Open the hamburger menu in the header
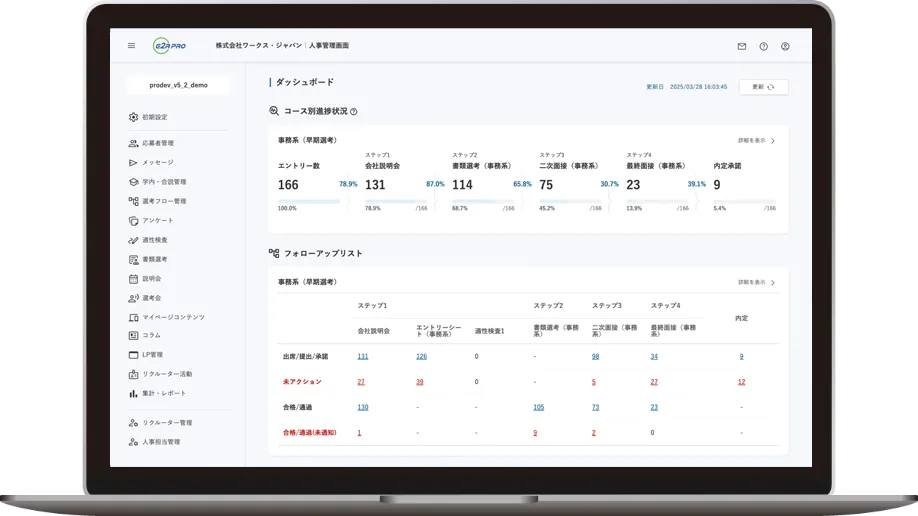Image resolution: width=918 pixels, height=516 pixels. pyautogui.click(x=131, y=46)
